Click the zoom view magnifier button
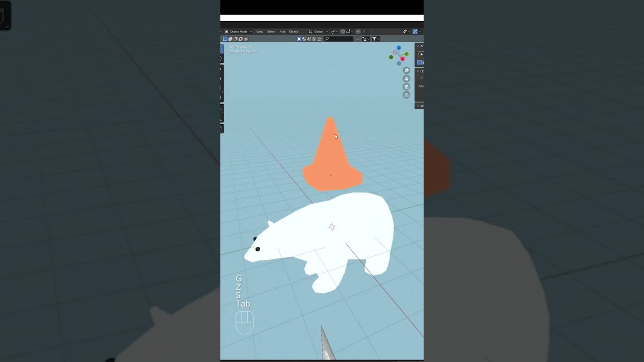Screen dimensions: 644x362 coord(407,70)
